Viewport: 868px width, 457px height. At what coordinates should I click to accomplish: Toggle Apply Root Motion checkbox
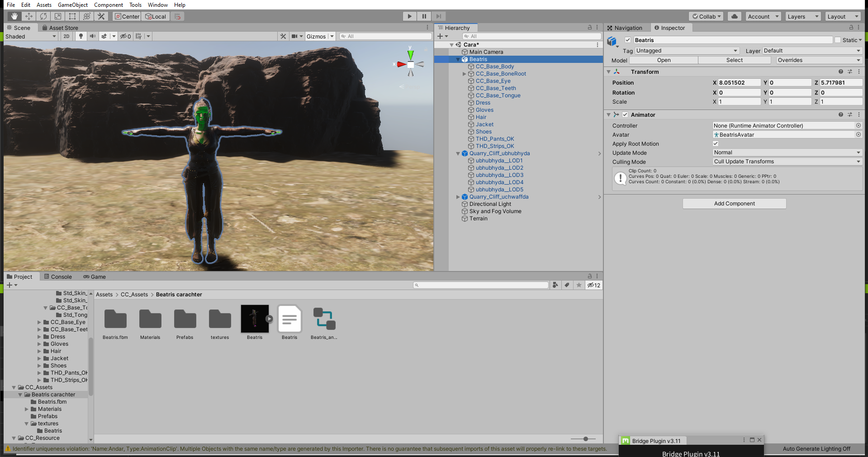[716, 143]
